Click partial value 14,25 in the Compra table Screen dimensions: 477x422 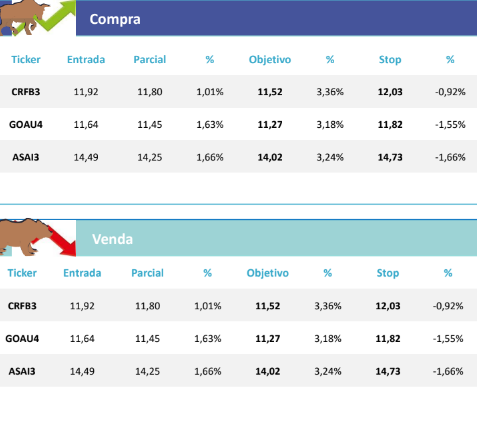pos(150,157)
